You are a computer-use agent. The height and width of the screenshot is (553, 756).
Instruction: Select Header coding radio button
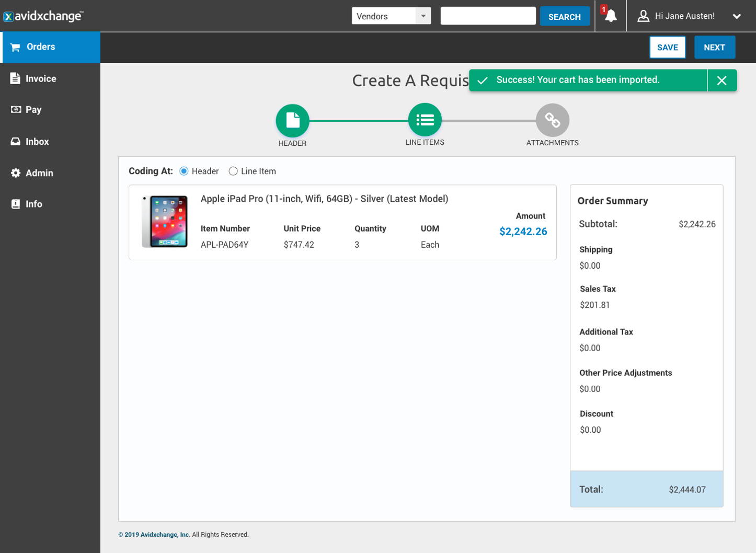(x=184, y=171)
